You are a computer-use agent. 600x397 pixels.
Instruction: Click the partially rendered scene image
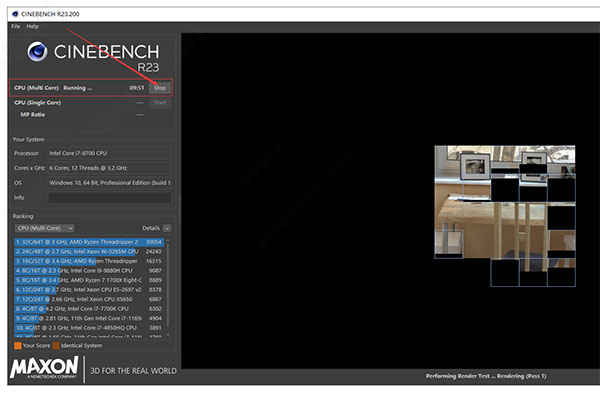(505, 216)
